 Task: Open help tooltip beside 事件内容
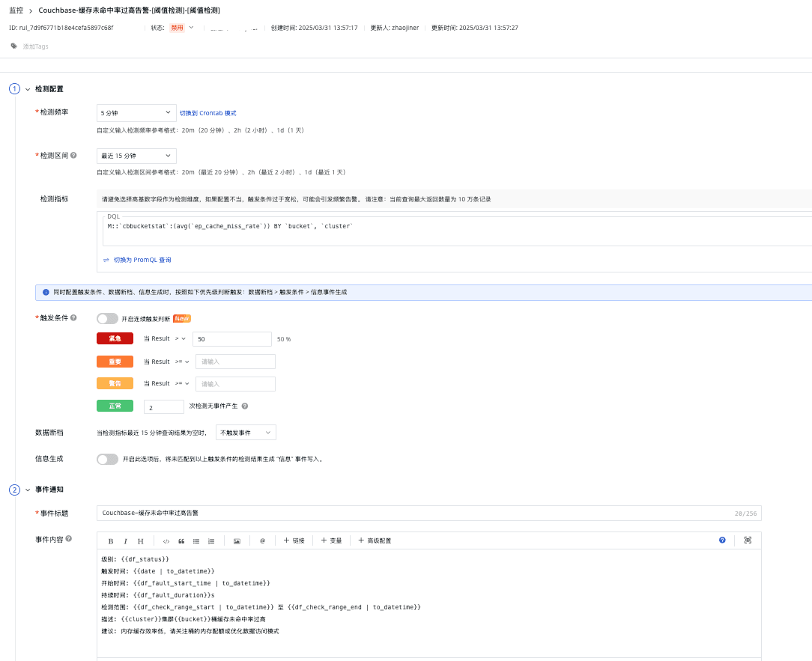point(69,539)
